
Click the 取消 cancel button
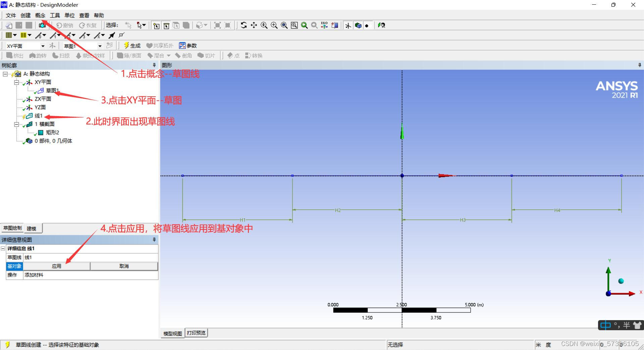[x=124, y=266]
